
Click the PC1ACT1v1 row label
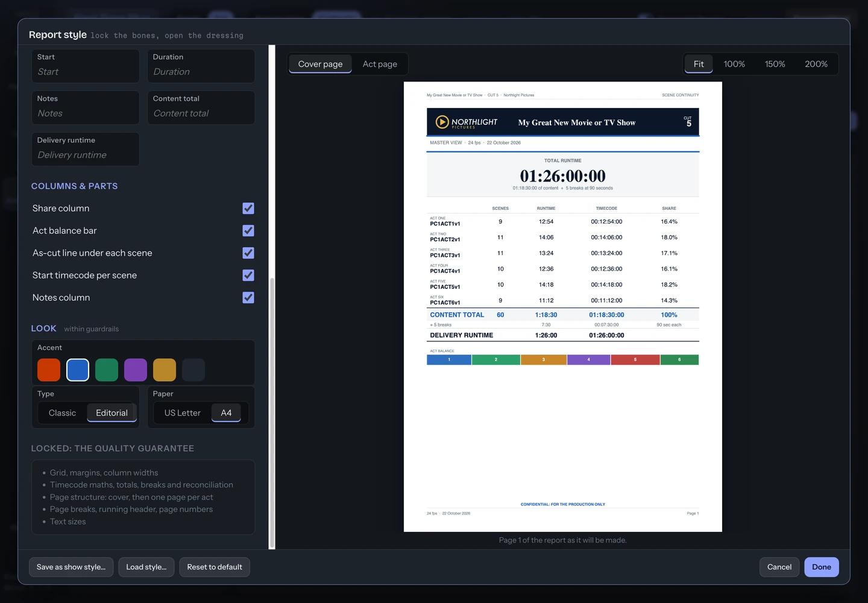pos(445,224)
